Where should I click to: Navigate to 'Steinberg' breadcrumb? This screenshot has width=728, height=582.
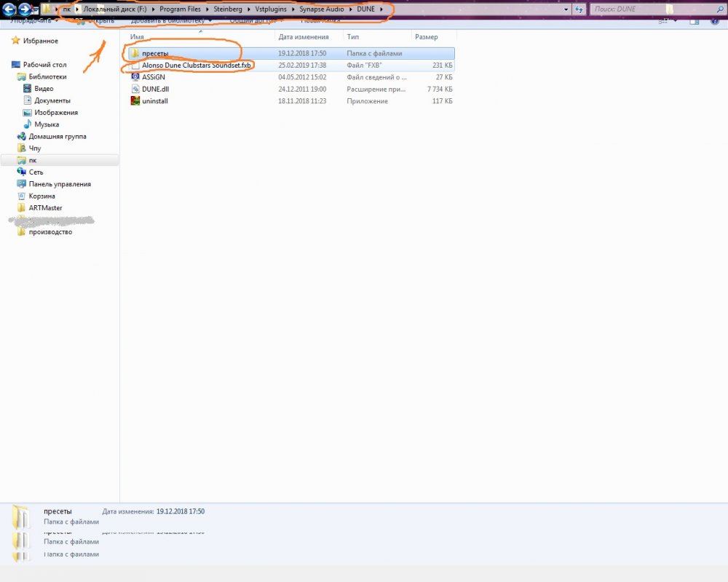point(227,9)
